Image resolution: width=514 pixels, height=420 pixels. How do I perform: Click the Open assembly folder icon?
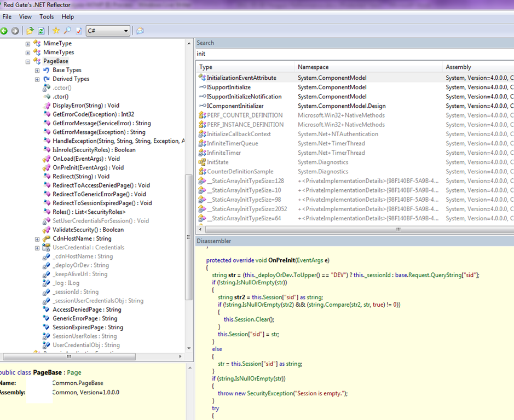30,31
